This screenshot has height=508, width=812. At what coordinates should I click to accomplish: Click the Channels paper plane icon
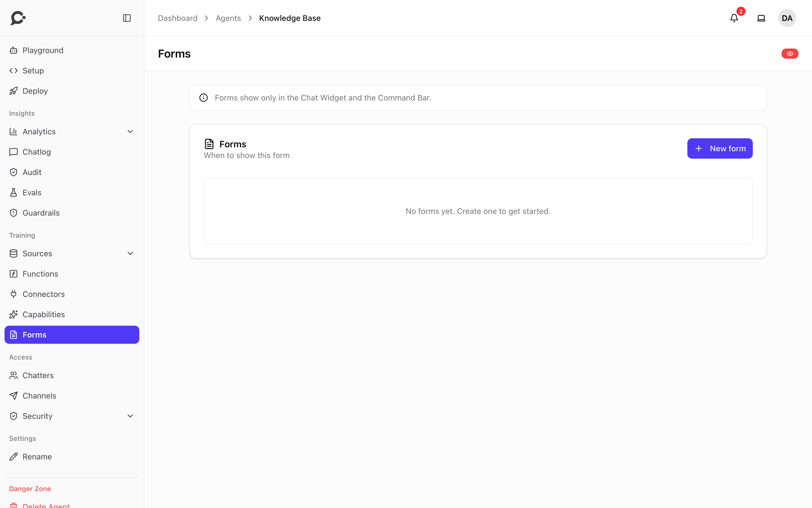click(x=14, y=396)
